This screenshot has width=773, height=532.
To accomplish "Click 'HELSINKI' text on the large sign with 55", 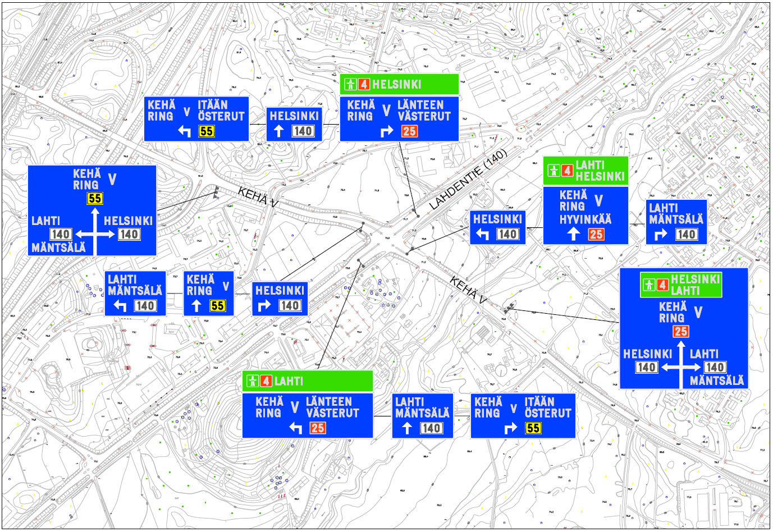I will (128, 221).
